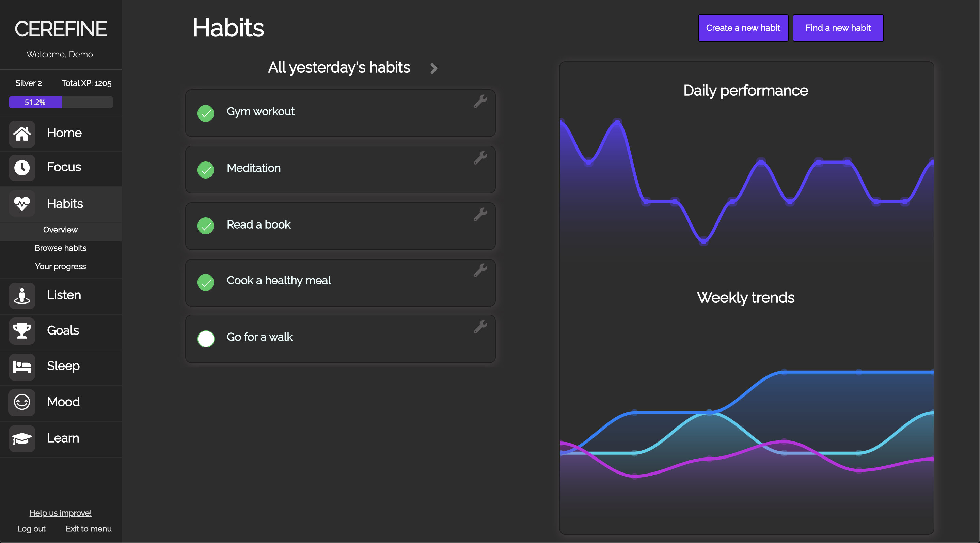The height and width of the screenshot is (543, 980).
Task: Go to next day with chevron arrow
Action: click(434, 68)
